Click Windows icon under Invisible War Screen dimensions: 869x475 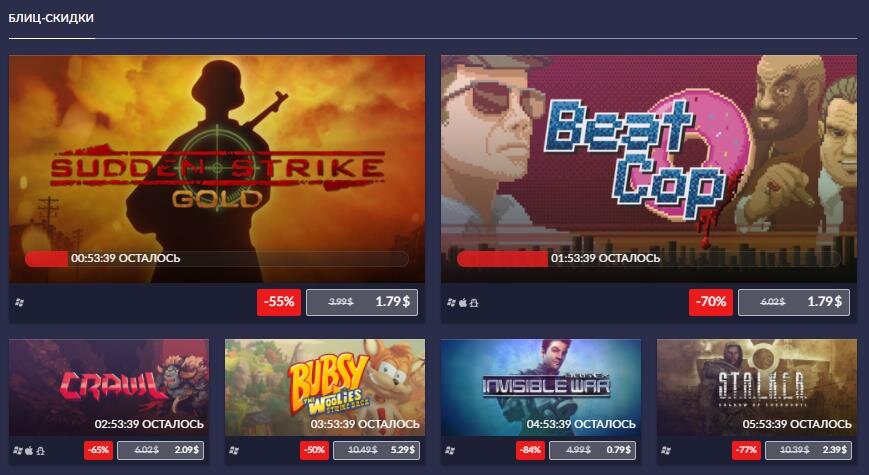450,451
